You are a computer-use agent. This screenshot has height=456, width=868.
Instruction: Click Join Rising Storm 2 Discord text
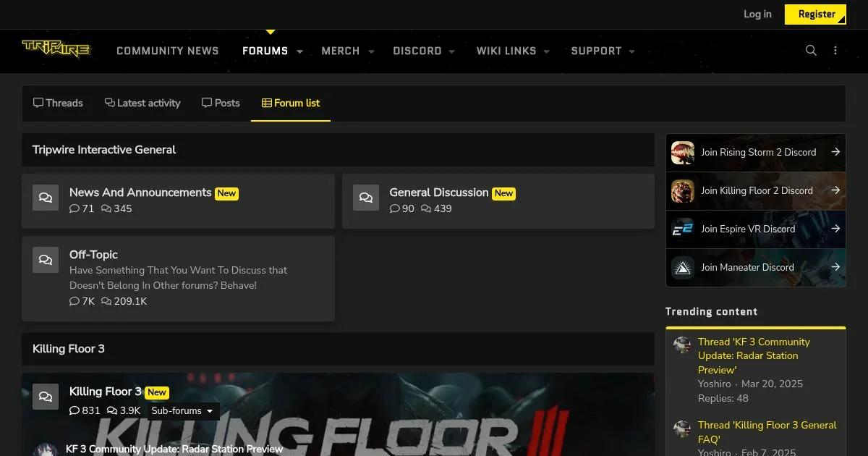coord(758,152)
